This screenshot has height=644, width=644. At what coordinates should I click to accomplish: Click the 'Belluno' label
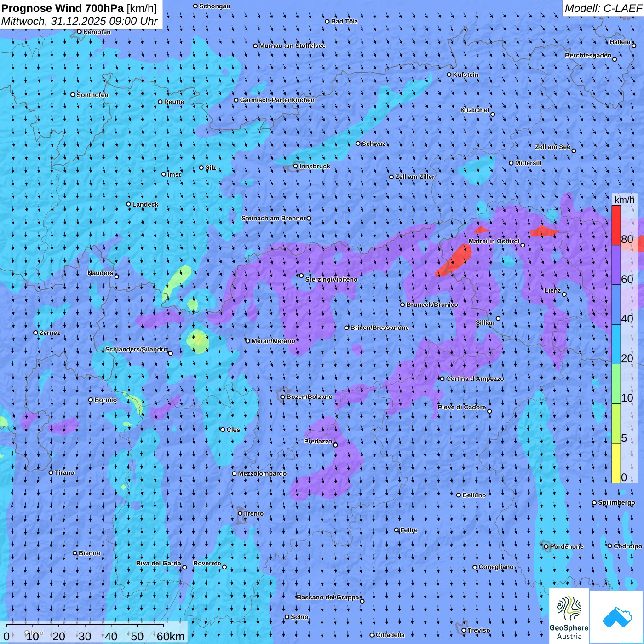coord(474,495)
